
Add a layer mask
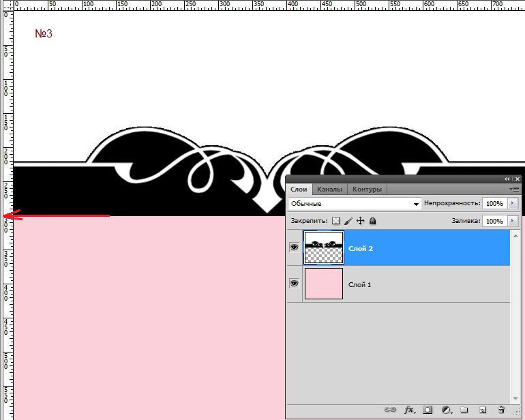click(x=427, y=410)
